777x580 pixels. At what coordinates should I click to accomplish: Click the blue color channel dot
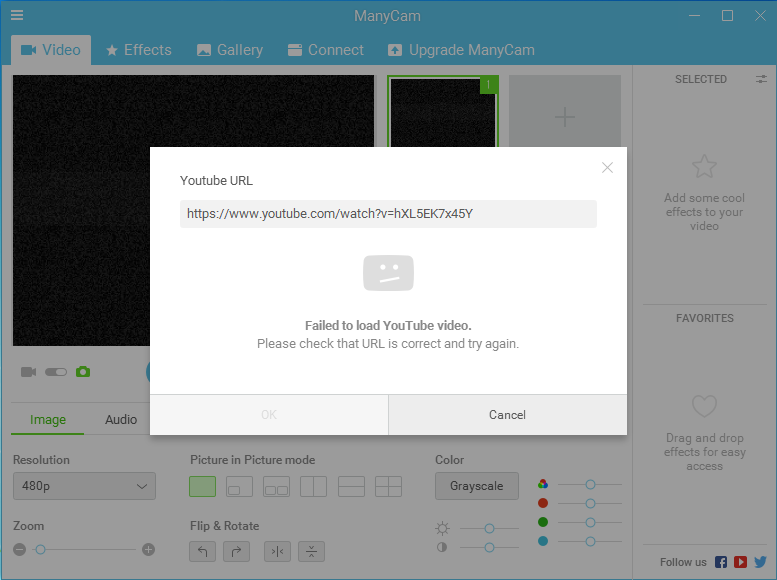[x=543, y=541]
